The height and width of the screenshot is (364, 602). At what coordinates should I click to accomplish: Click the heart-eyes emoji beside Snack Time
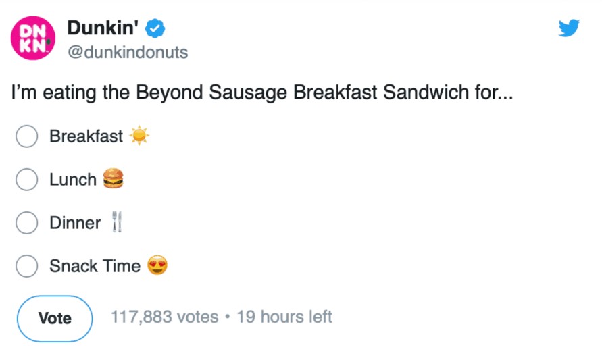pyautogui.click(x=157, y=266)
